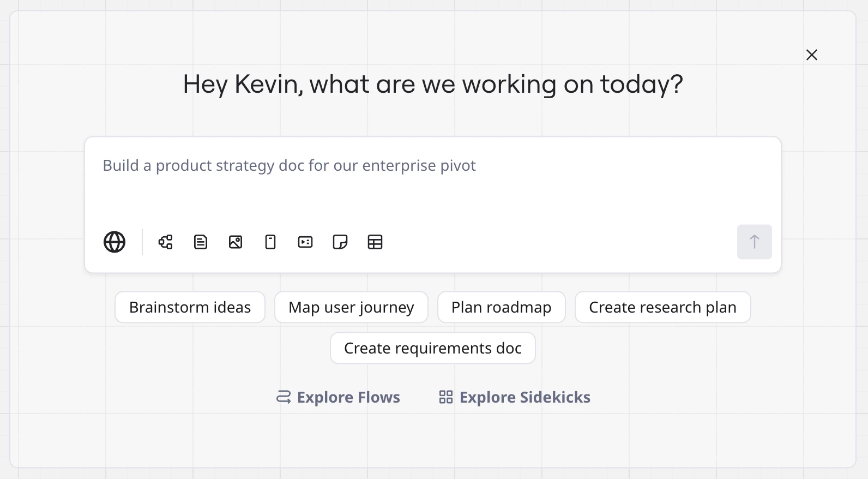868x479 pixels.
Task: Click the grid icon beside Explore Sidekicks
Action: point(446,397)
